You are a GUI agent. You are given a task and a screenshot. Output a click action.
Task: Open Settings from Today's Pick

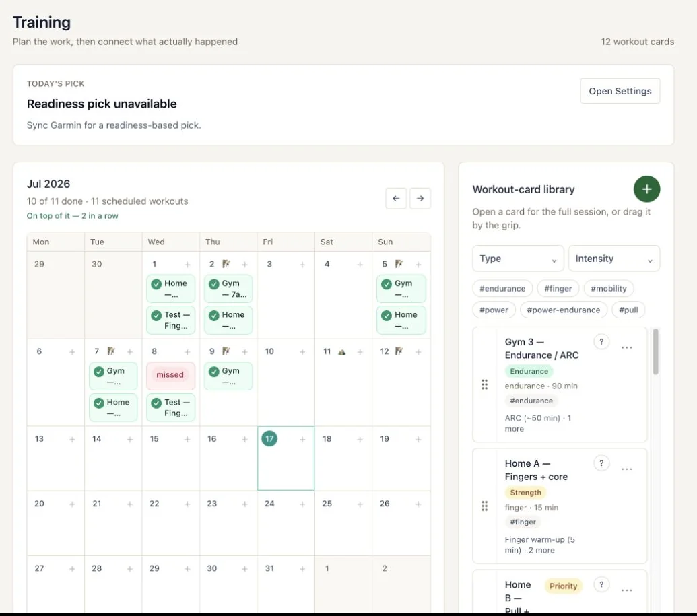[x=620, y=91]
